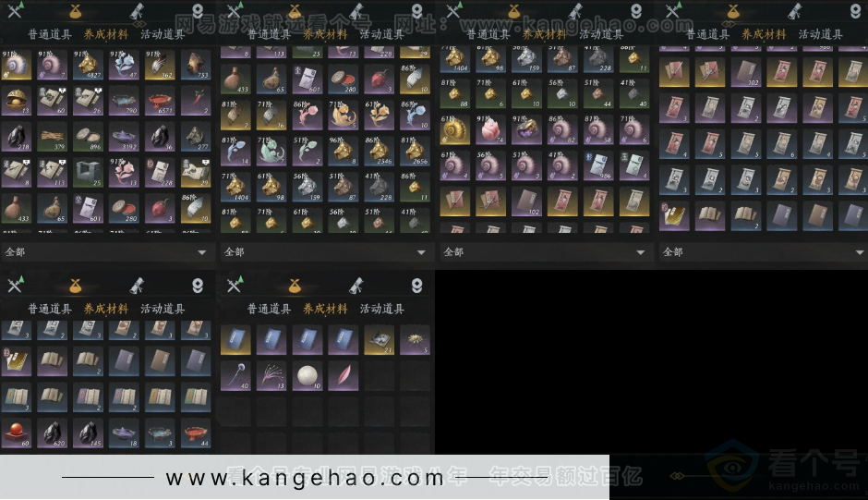Select the red orb on pedestal, count 60
868x500 pixels.
(16, 433)
